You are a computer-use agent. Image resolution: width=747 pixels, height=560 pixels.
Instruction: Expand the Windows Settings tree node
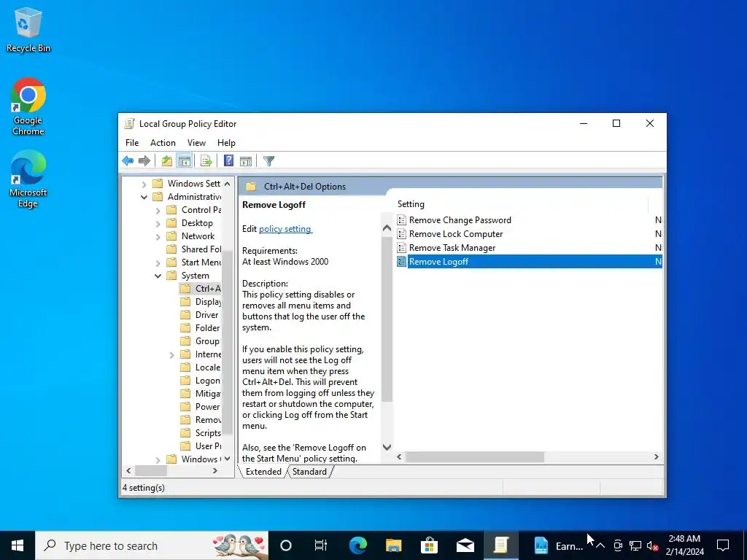tap(144, 184)
